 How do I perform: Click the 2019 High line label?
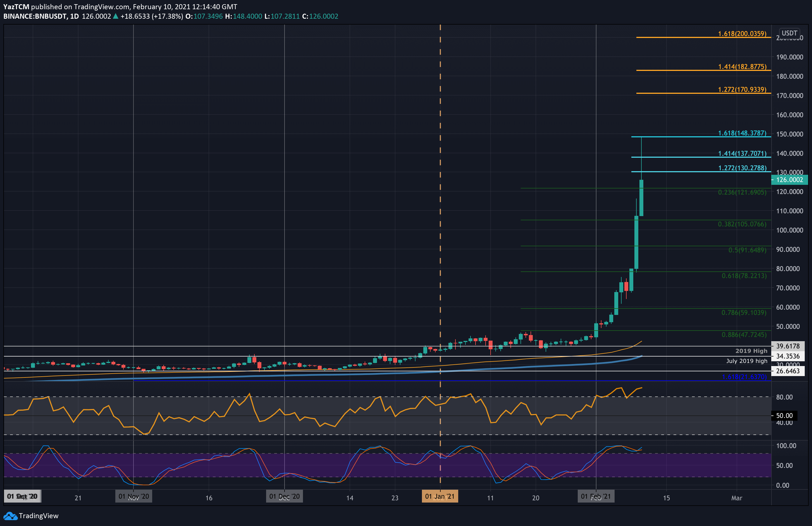pyautogui.click(x=751, y=351)
